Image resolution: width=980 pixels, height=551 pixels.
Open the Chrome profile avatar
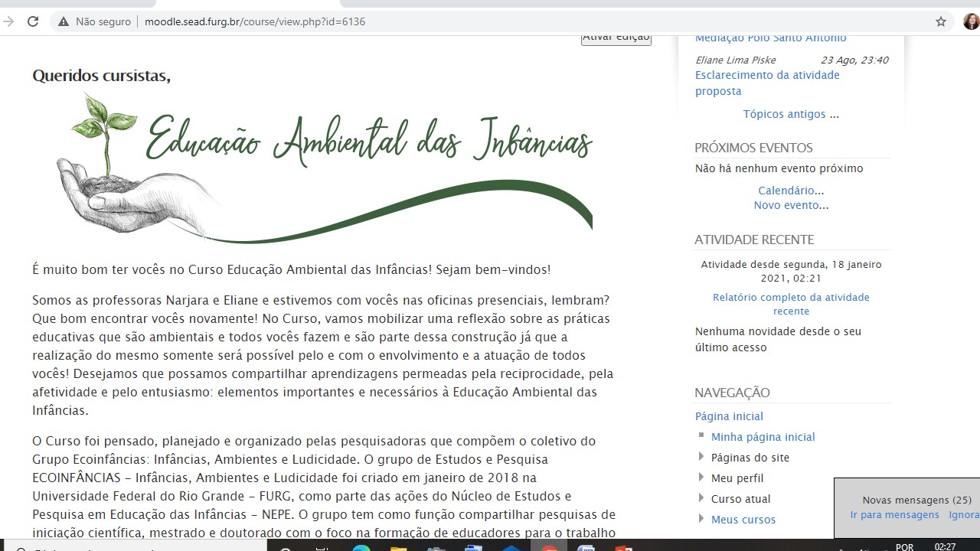pos(971,21)
